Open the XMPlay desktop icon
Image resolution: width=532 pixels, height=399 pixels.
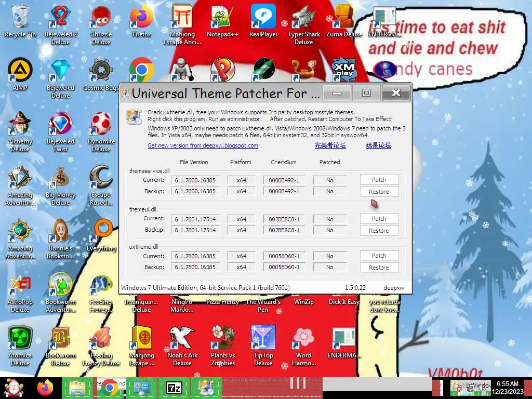click(x=344, y=70)
